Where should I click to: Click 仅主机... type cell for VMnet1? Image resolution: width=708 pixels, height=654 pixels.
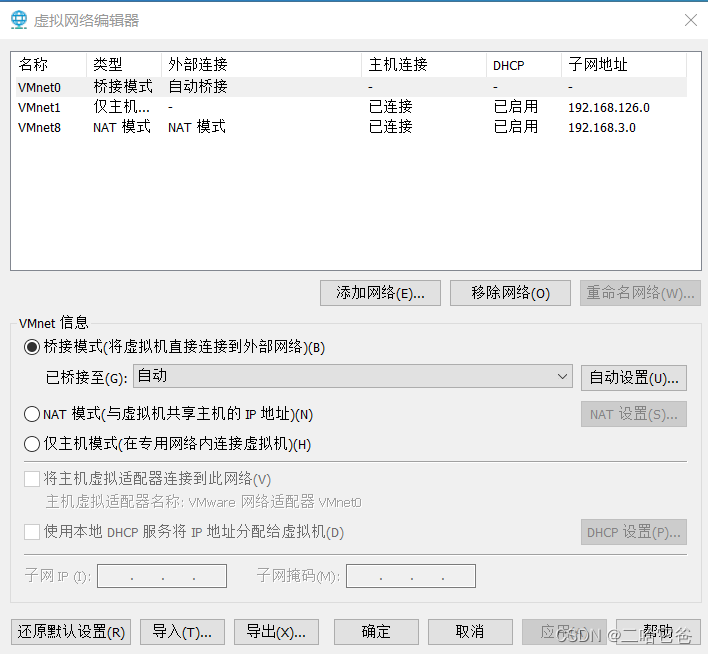click(121, 107)
